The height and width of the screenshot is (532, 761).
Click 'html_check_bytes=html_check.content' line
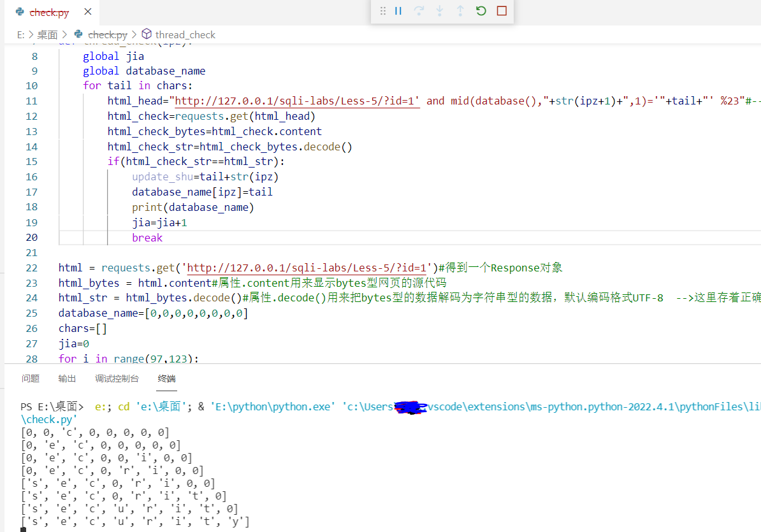[x=215, y=131]
